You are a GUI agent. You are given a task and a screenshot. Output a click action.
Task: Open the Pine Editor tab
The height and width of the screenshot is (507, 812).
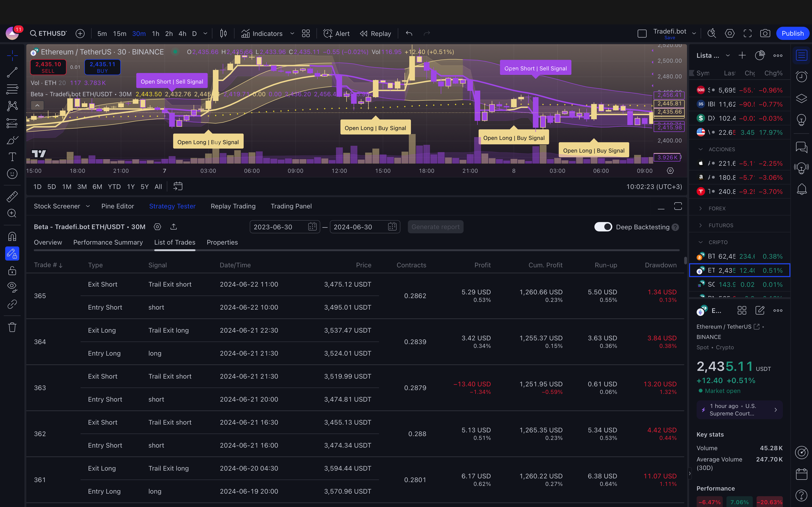click(x=117, y=206)
